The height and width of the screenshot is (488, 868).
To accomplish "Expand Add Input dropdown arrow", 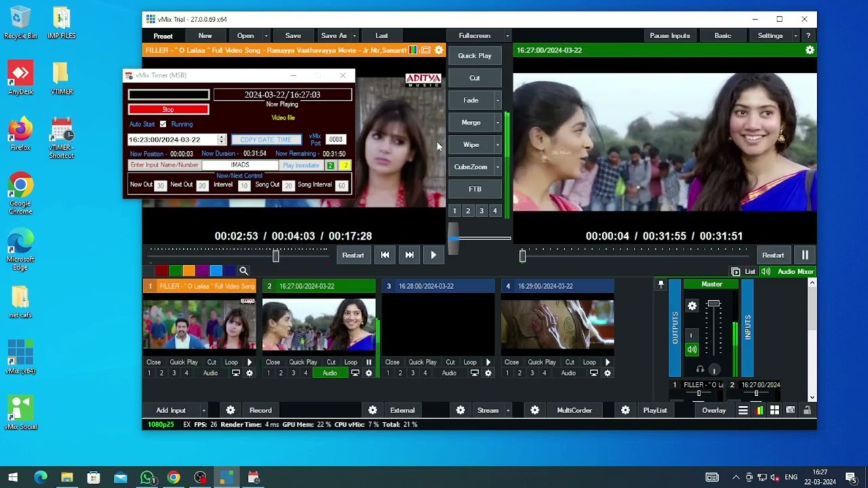I will [203, 410].
